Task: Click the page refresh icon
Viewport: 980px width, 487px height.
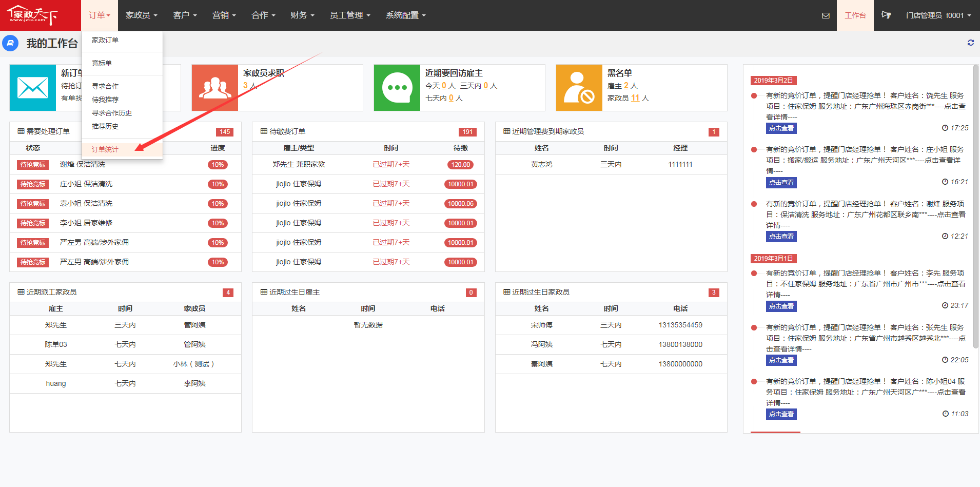Action: point(971,43)
